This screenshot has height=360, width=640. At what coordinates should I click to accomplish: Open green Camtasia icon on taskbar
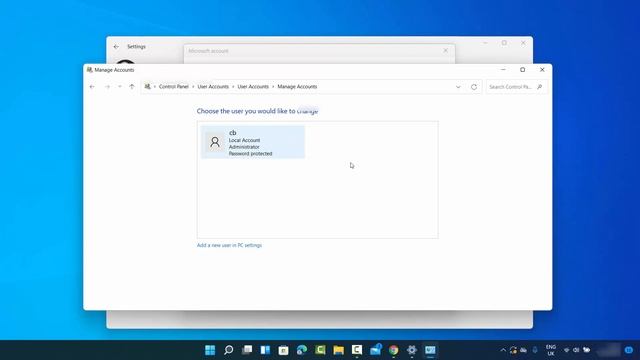click(320, 350)
